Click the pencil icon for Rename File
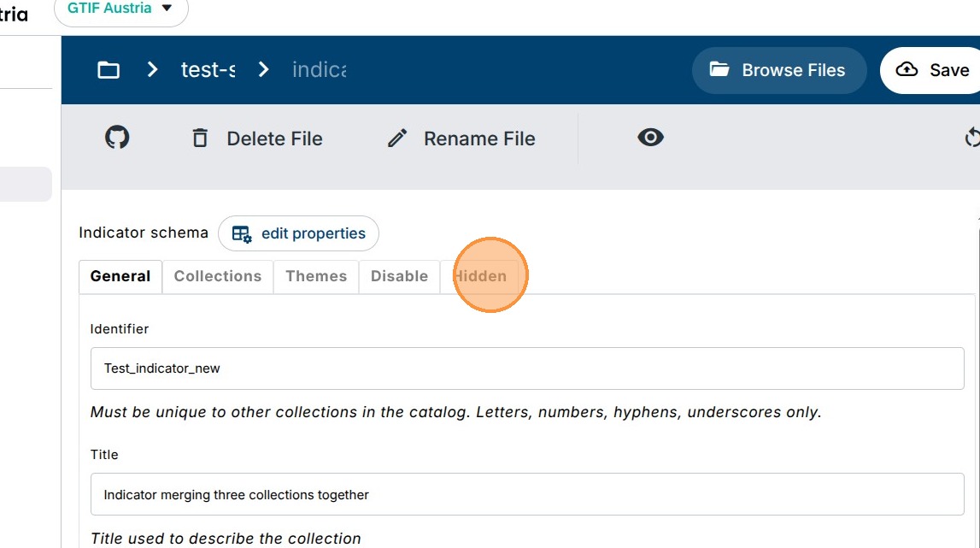This screenshot has width=980, height=548. click(397, 138)
